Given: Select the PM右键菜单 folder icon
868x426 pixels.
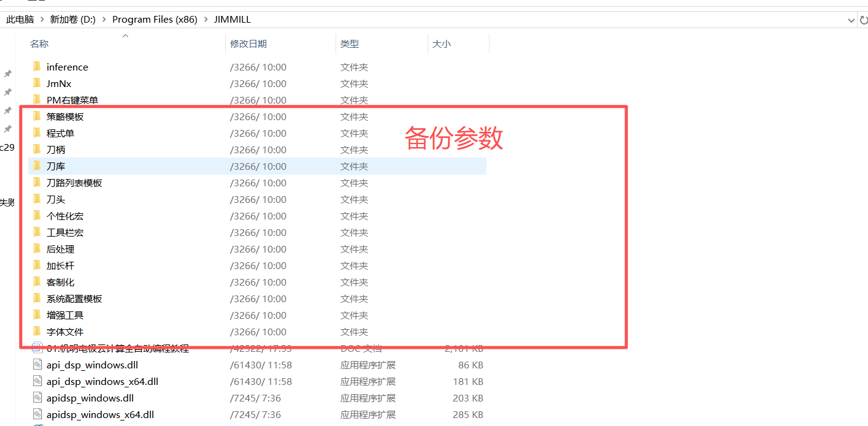Looking at the screenshot, I should [x=37, y=100].
